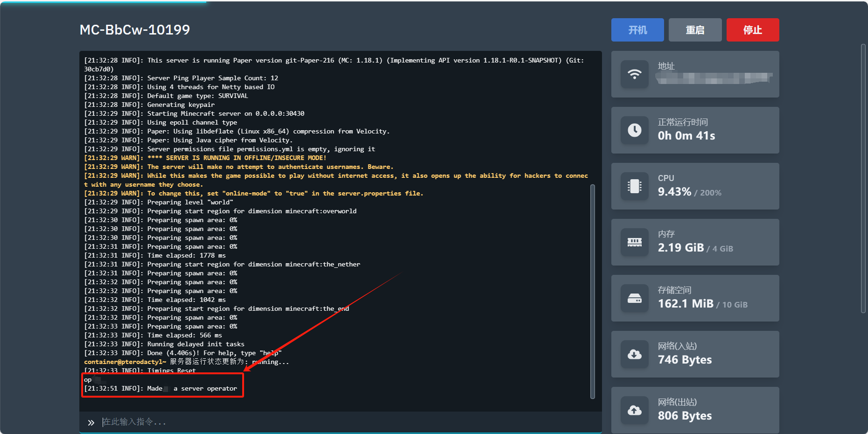The height and width of the screenshot is (434, 868).
Task: Click the uptime value 0h 0m 41s
Action: 686,136
